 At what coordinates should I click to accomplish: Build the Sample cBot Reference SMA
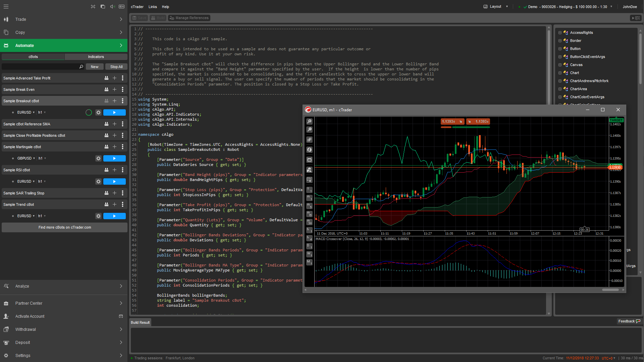coord(106,124)
